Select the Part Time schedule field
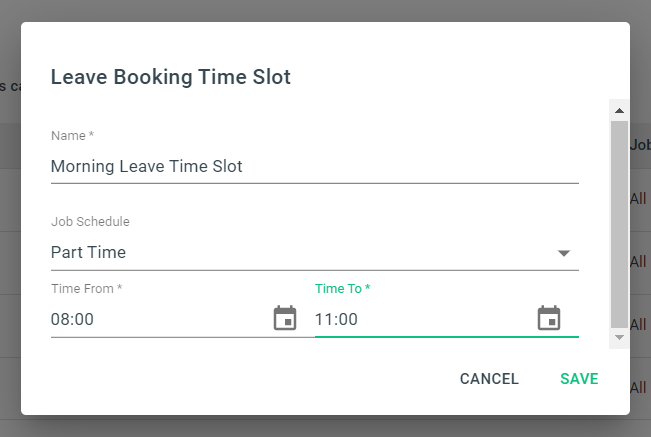This screenshot has height=437, width=651. (315, 252)
